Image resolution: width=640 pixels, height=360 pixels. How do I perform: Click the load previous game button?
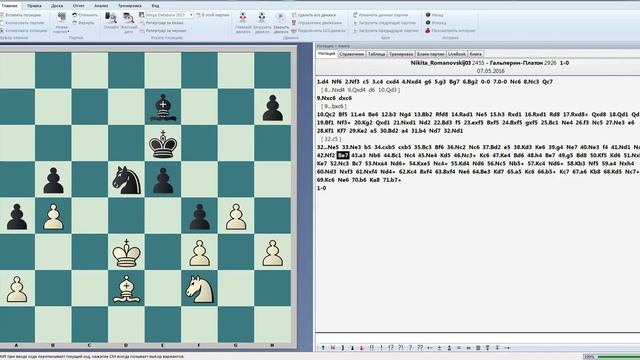[386, 31]
